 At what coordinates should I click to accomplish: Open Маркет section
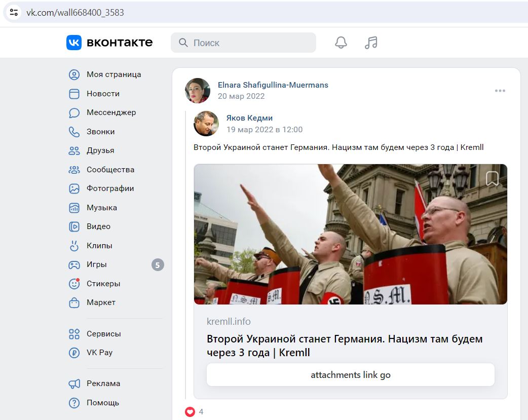[x=101, y=303]
